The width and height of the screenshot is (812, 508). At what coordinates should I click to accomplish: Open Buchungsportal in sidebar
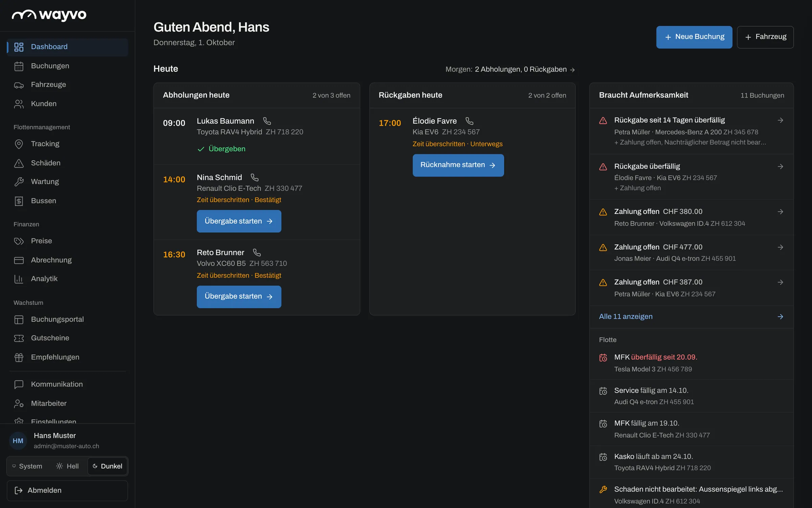pos(67,319)
